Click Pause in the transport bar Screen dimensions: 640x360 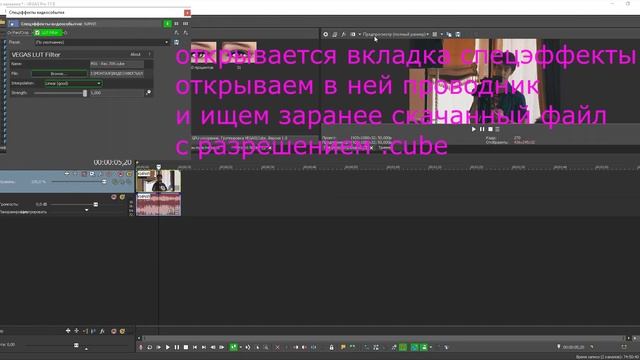point(177,347)
